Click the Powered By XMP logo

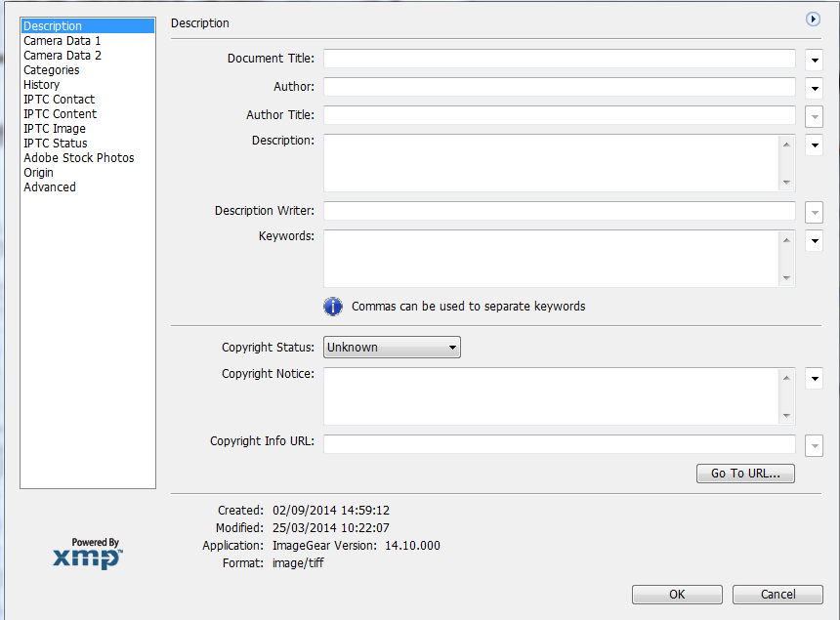[88, 554]
